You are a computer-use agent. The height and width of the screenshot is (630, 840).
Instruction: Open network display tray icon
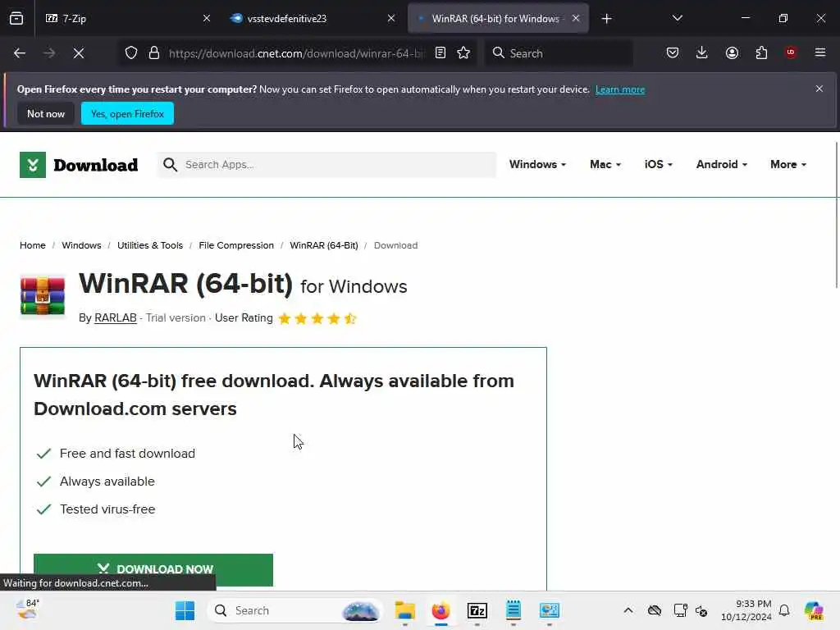(680, 610)
